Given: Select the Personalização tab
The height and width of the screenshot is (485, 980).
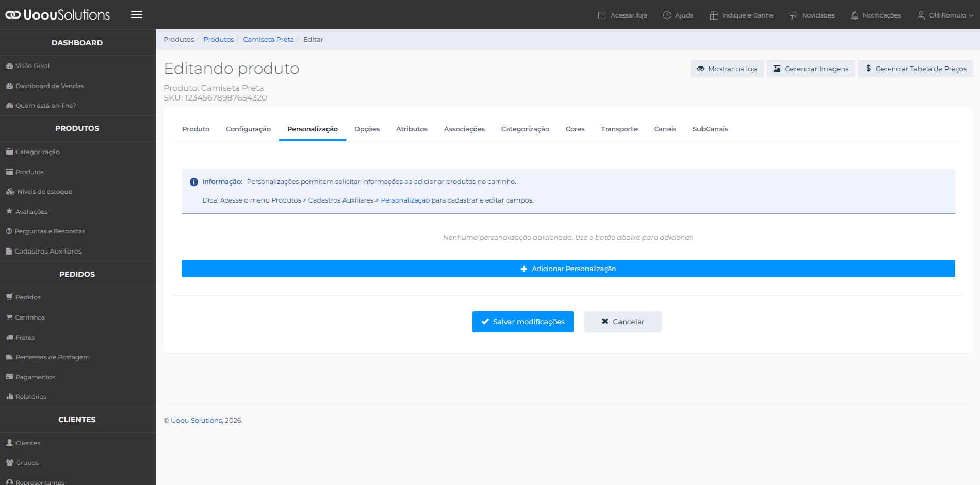Looking at the screenshot, I should point(313,129).
